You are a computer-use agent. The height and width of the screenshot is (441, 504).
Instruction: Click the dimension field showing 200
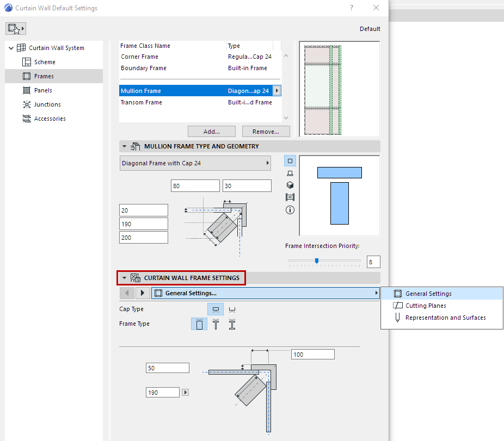coord(143,238)
